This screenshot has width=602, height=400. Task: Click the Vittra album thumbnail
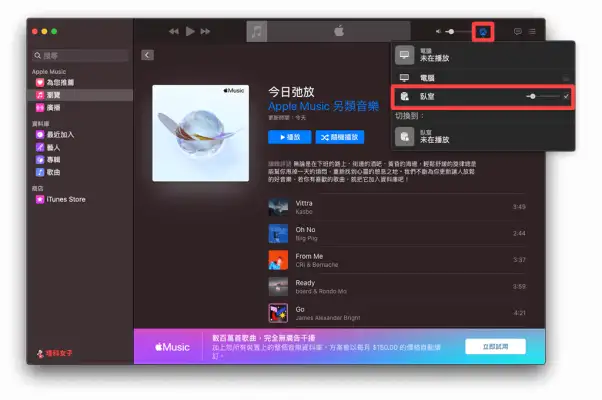coord(278,207)
